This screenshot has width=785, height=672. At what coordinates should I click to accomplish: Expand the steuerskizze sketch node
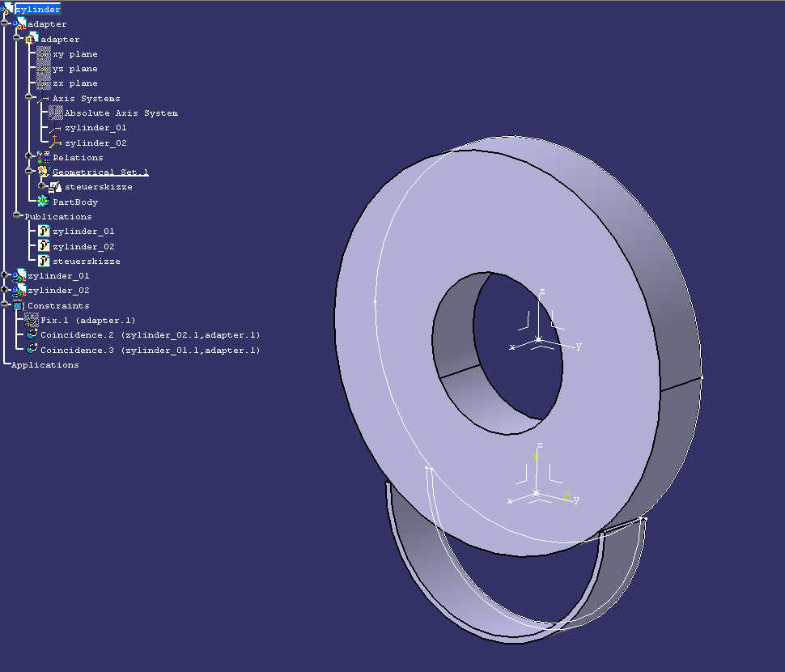point(41,185)
